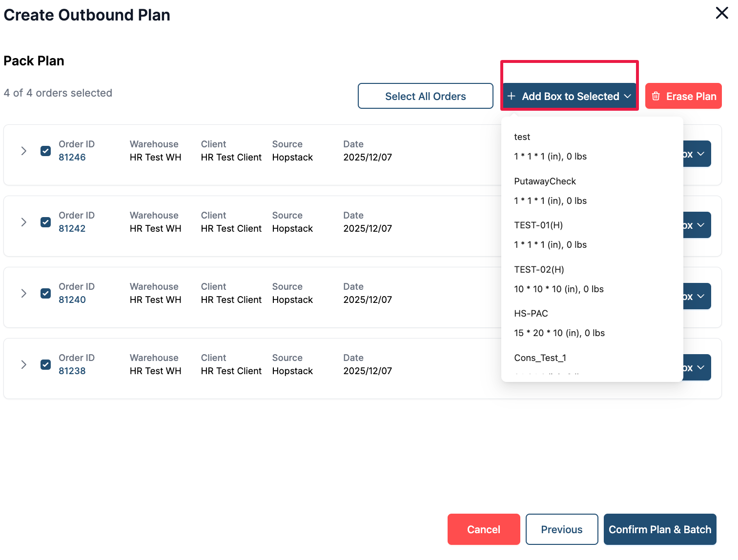The height and width of the screenshot is (560, 738).
Task: Open the box dropdown for order 81246
Action: [697, 154]
